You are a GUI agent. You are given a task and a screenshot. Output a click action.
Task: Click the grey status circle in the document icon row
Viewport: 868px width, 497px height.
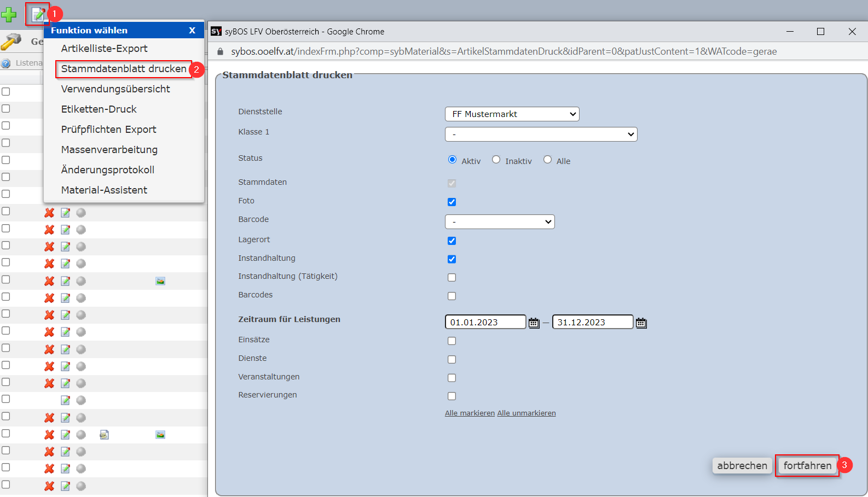coord(81,435)
